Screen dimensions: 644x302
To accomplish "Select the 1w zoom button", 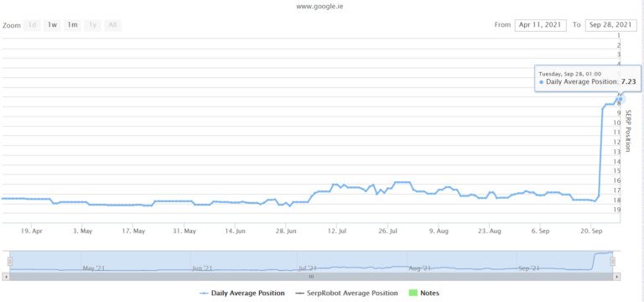I will click(52, 25).
